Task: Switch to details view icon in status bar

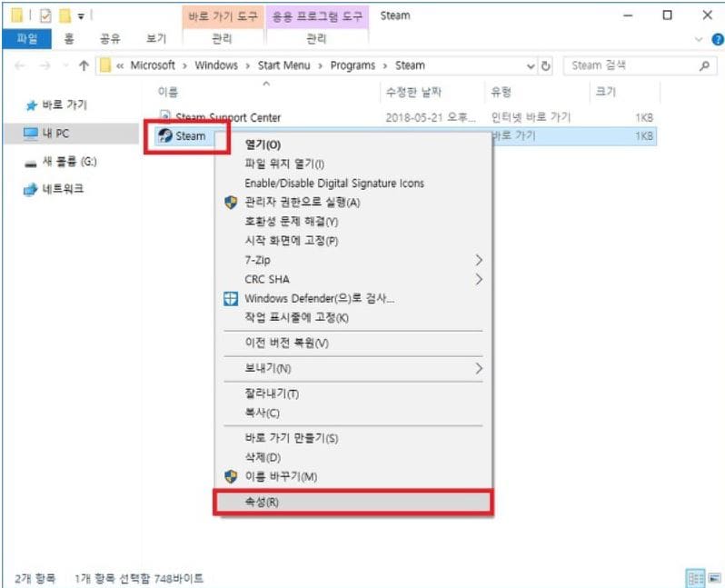Action: click(696, 578)
